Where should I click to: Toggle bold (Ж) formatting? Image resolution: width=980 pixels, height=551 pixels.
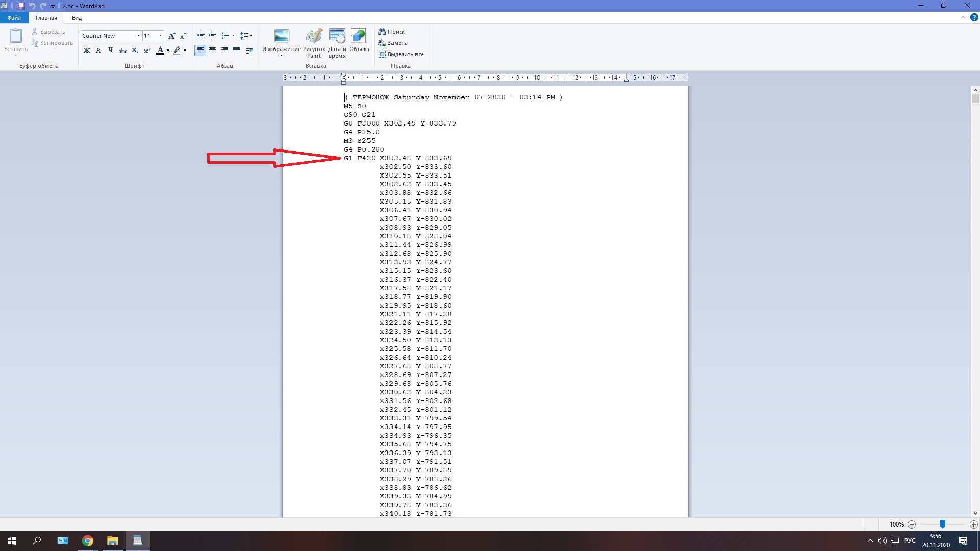tap(87, 51)
